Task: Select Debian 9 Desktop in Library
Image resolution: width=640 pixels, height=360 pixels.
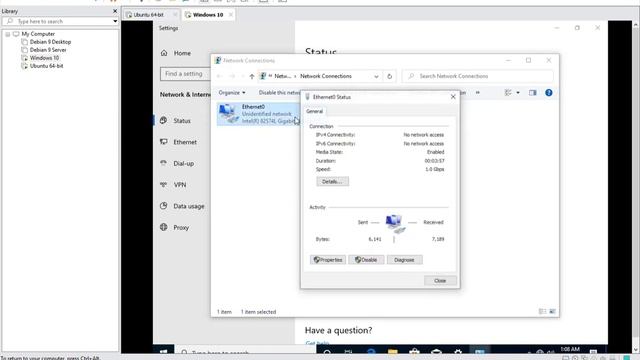Action: (x=50, y=42)
